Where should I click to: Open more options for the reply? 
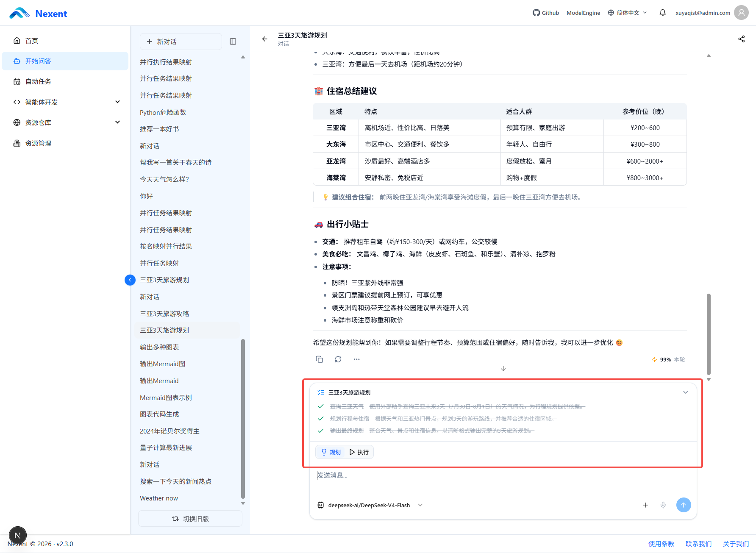pos(357,359)
